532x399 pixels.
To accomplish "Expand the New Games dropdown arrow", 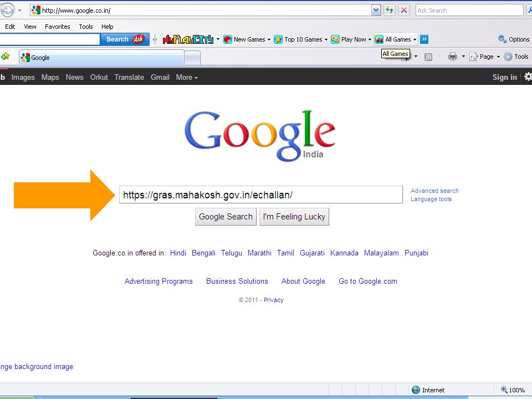I will point(269,39).
